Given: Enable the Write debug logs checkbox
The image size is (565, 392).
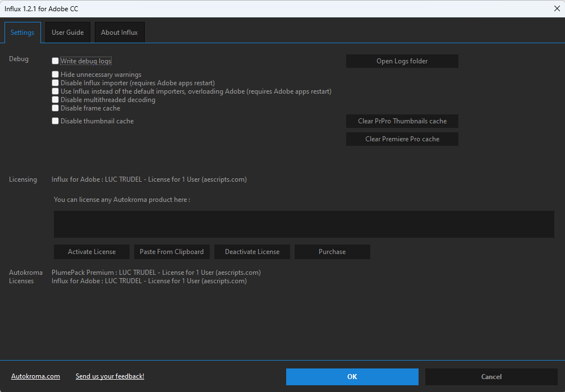Looking at the screenshot, I should point(55,61).
